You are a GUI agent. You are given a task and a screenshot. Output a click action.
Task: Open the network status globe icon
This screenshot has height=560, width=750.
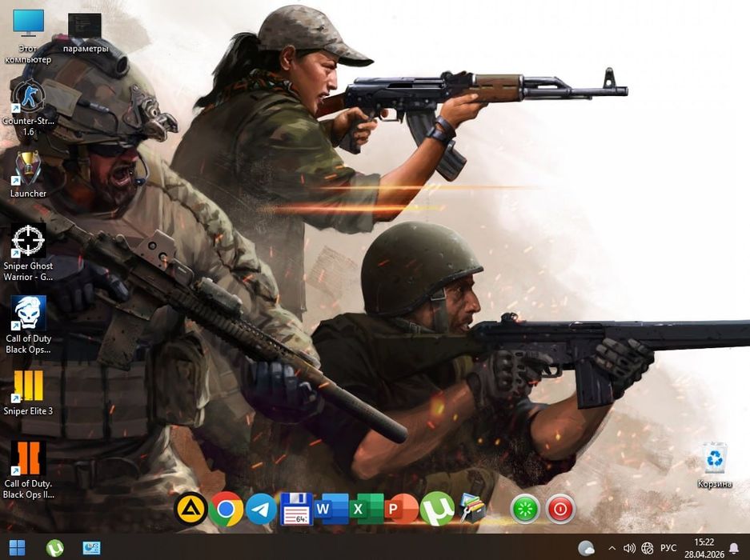coord(648,548)
